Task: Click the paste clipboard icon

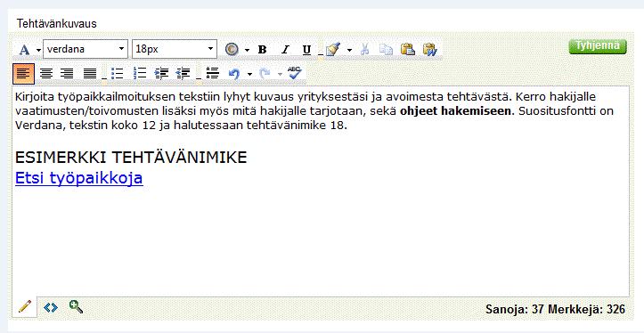Action: click(x=407, y=49)
